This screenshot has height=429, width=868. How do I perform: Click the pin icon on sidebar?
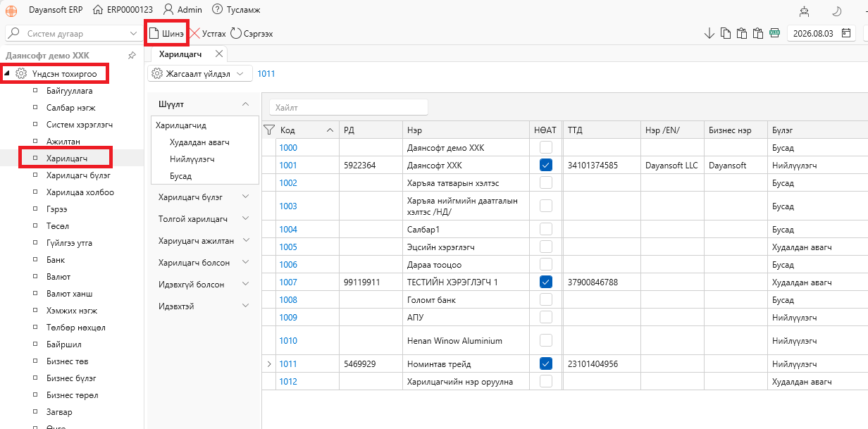pyautogui.click(x=131, y=55)
